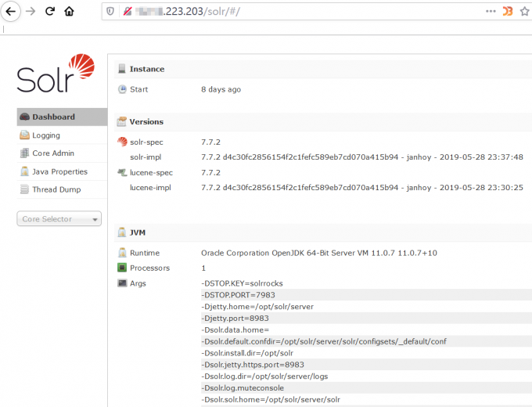Click the JVM jar icon
Viewport: 532px width, 407px height.
[x=122, y=232]
